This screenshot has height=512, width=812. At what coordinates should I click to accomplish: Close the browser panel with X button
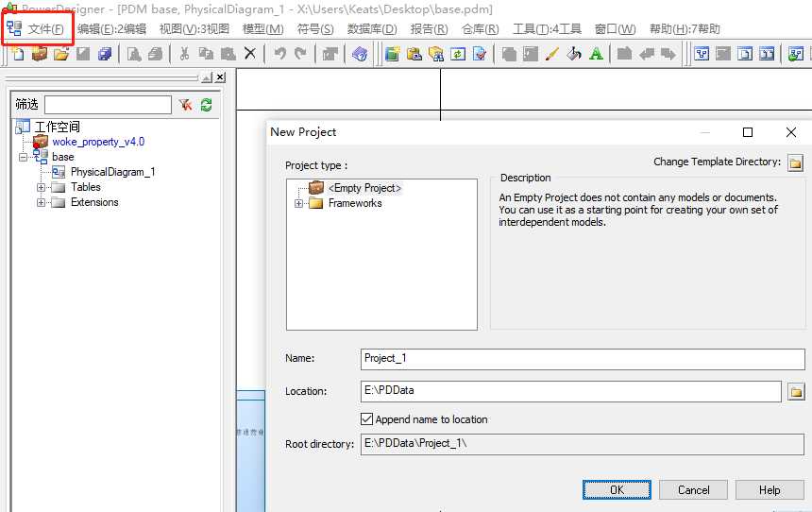[x=221, y=77]
